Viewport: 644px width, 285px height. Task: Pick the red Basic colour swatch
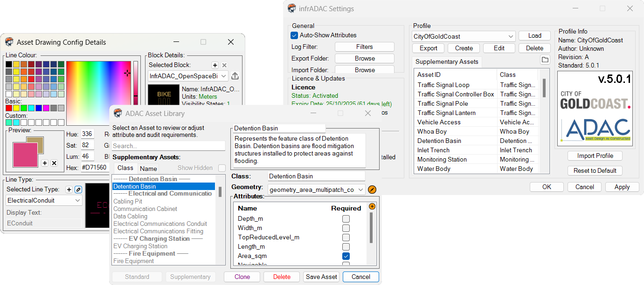(9, 108)
